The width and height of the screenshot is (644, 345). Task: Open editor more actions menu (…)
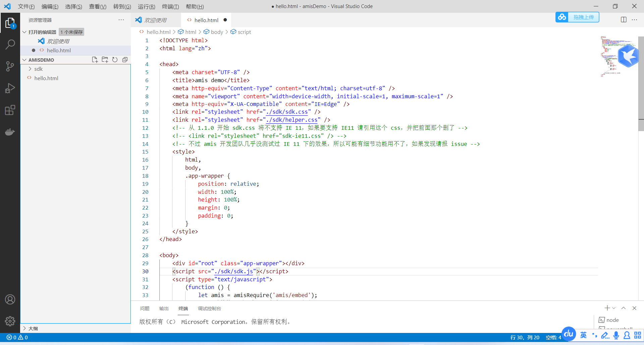pos(634,20)
